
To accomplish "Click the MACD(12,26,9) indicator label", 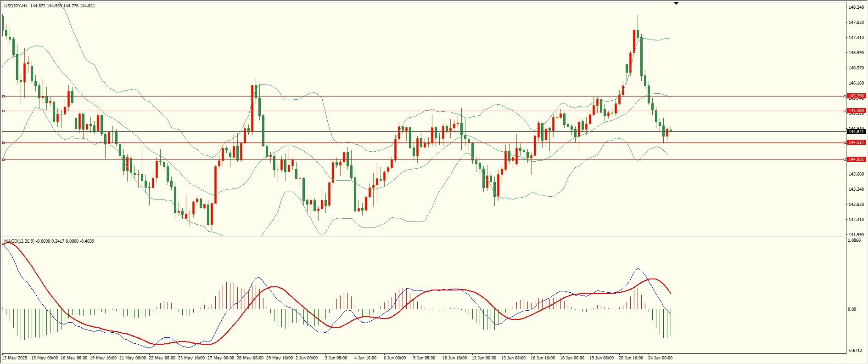I will coord(19,241).
